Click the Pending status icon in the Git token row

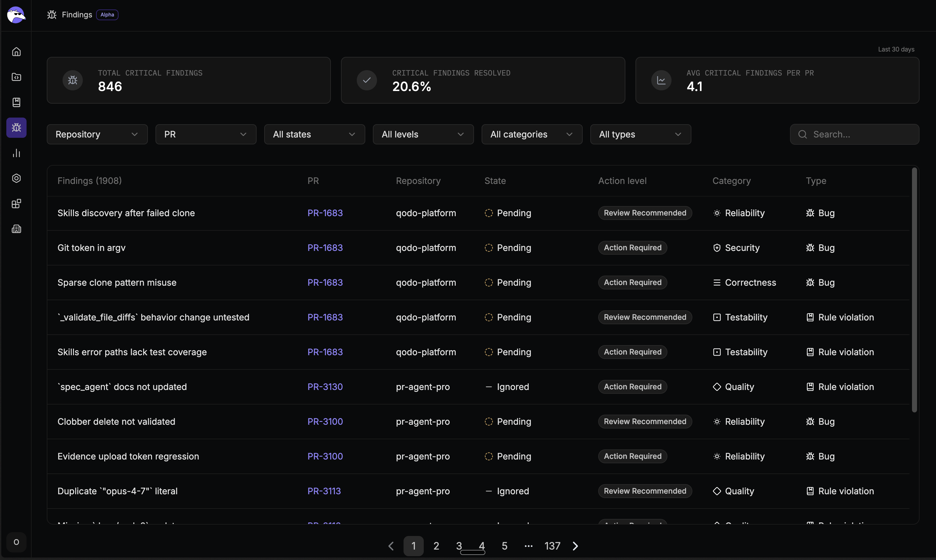click(x=489, y=248)
